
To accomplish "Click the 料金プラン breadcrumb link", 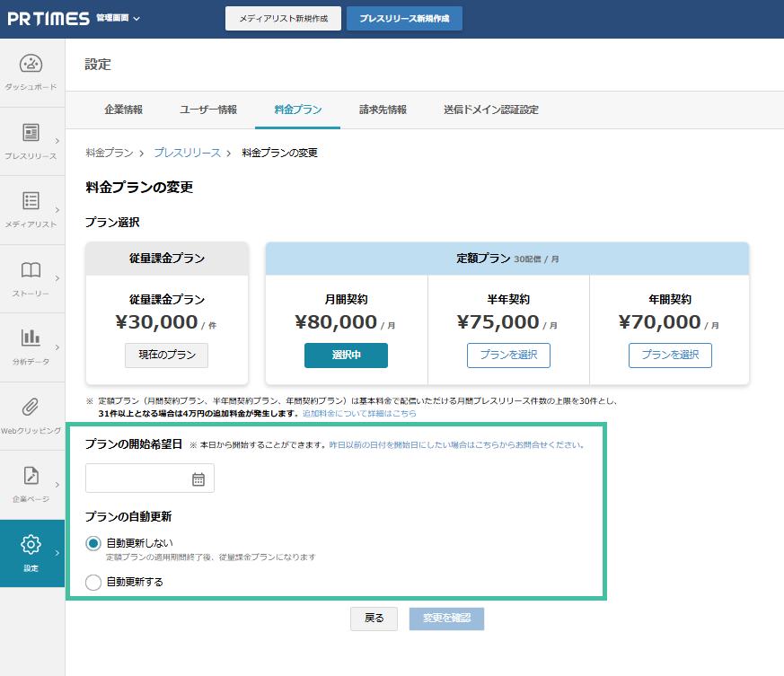I will pos(109,153).
